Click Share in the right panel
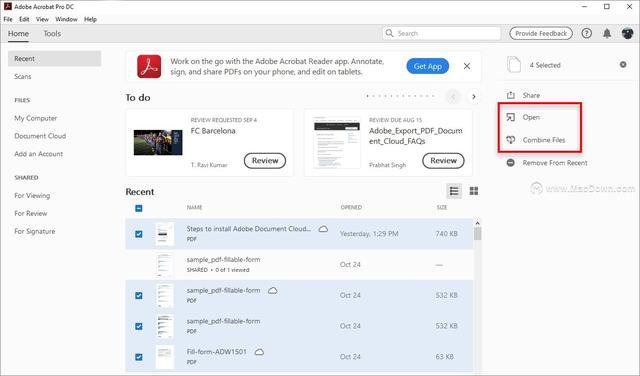Screen dimensions: 640x376 531,95
